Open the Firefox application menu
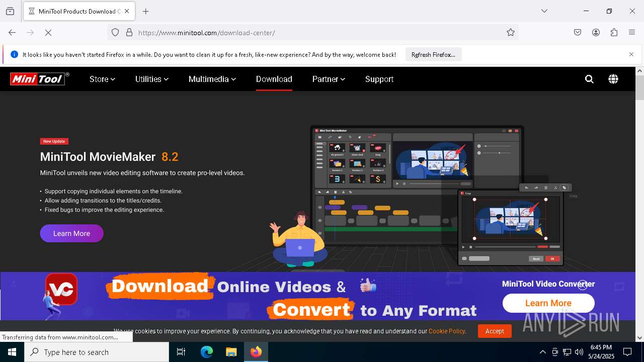The height and width of the screenshot is (362, 644). point(632,33)
